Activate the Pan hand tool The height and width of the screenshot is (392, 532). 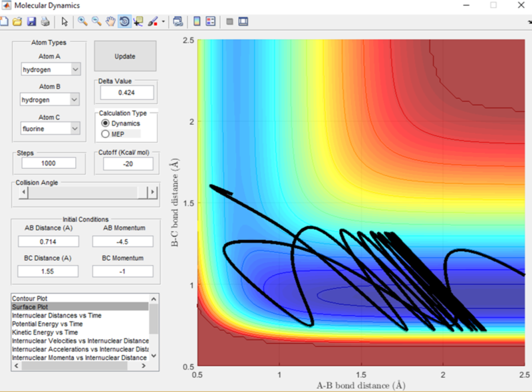click(110, 21)
